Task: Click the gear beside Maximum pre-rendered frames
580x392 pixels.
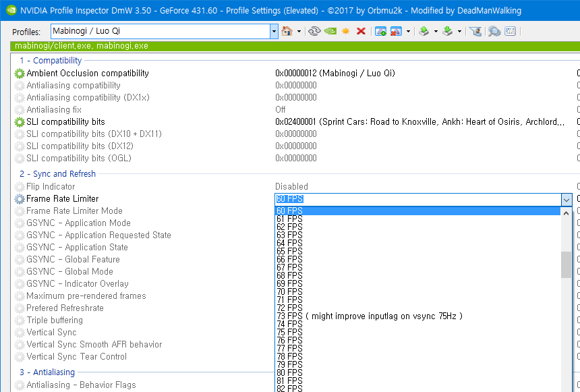Action: point(20,296)
